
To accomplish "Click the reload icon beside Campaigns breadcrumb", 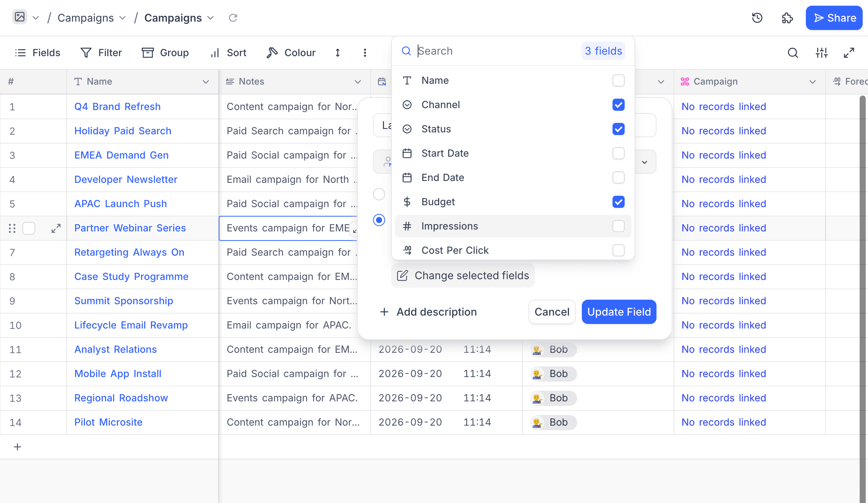I will 233,18.
